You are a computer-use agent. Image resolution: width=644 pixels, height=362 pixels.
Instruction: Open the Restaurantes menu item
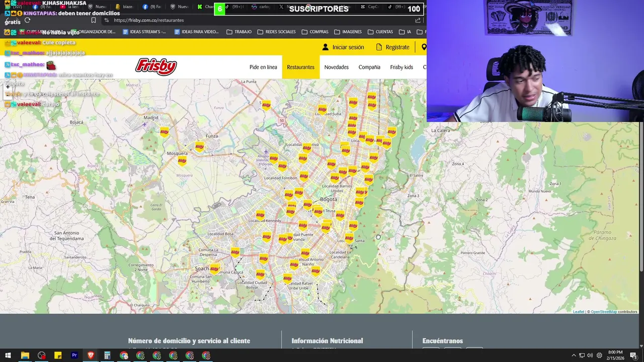coord(300,67)
